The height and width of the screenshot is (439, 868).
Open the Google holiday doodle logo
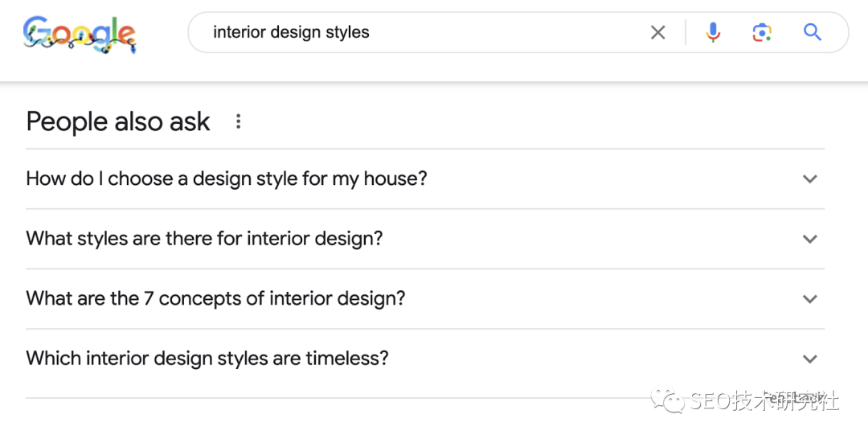tap(80, 34)
